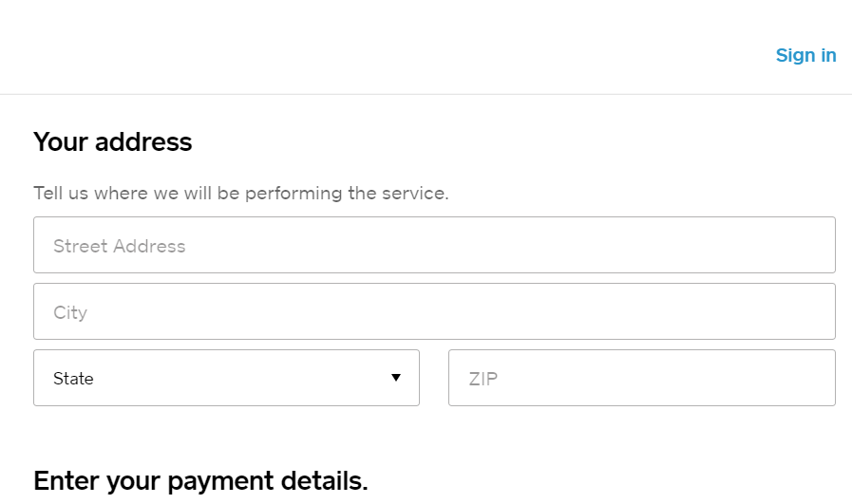The height and width of the screenshot is (504, 852).
Task: Focus the Street Address input field
Action: pos(434,245)
